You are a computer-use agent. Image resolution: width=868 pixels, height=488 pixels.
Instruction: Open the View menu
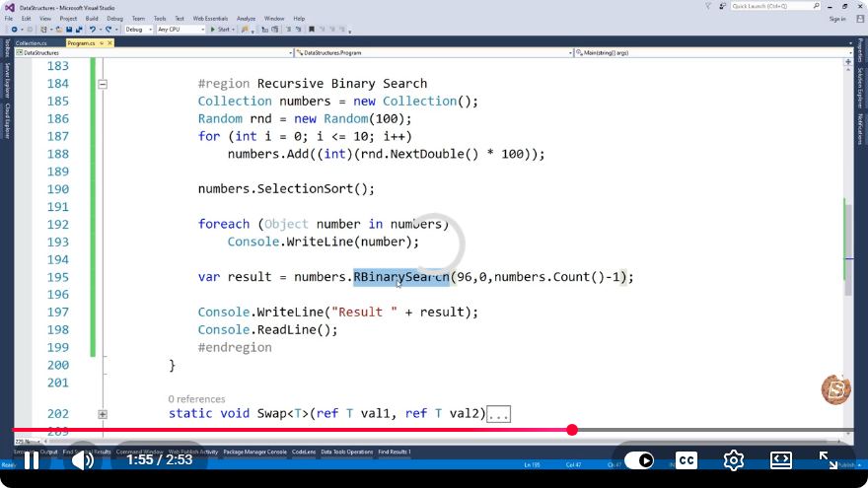coord(45,19)
